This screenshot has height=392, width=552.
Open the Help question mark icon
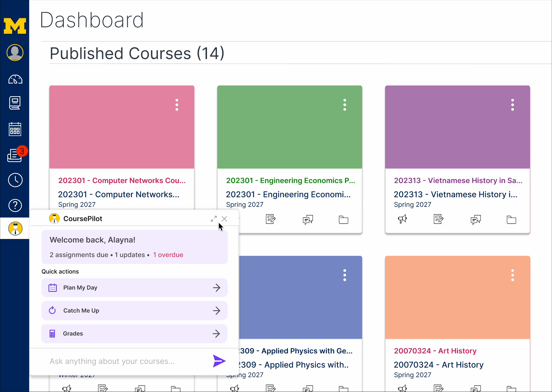click(15, 205)
